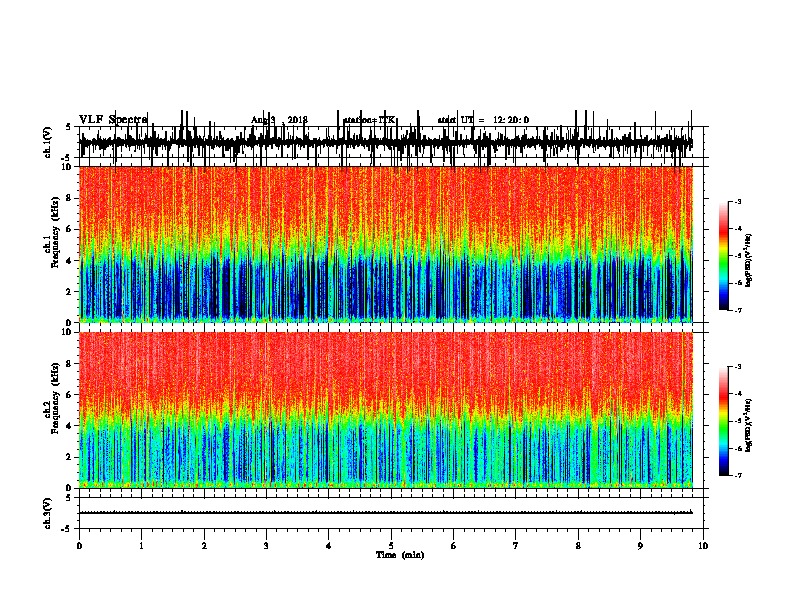Click time axis tick label 5
792x612 pixels.
[x=391, y=546]
